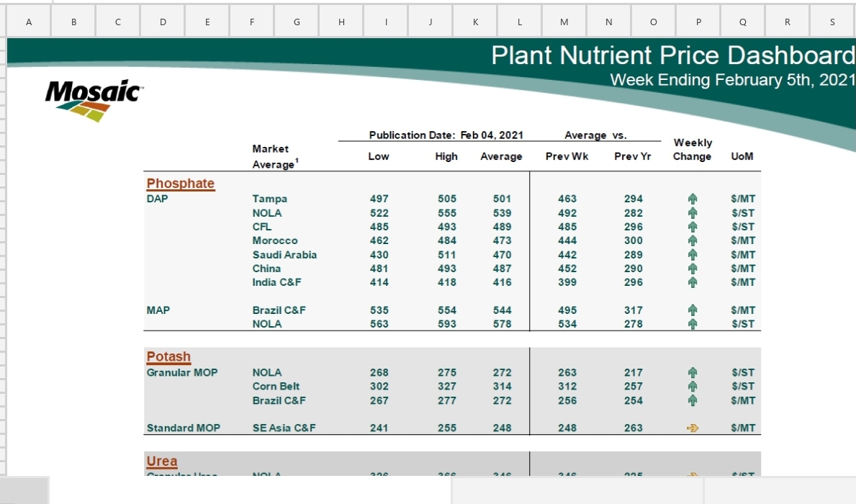The image size is (856, 504).
Task: Open the Phosphate section heading link
Action: coord(181,184)
